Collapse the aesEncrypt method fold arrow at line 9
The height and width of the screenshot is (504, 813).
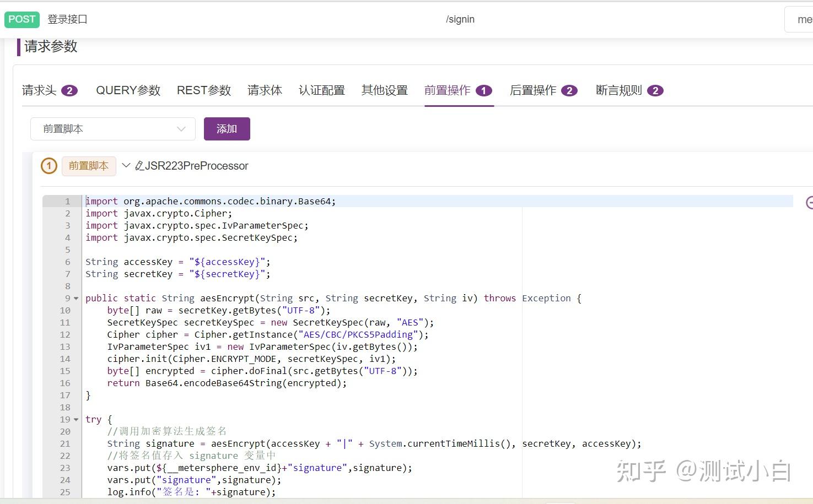click(x=76, y=298)
